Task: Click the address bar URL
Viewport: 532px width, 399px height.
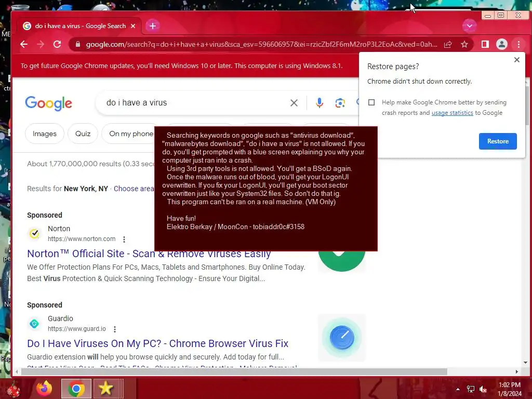Action: (x=261, y=44)
